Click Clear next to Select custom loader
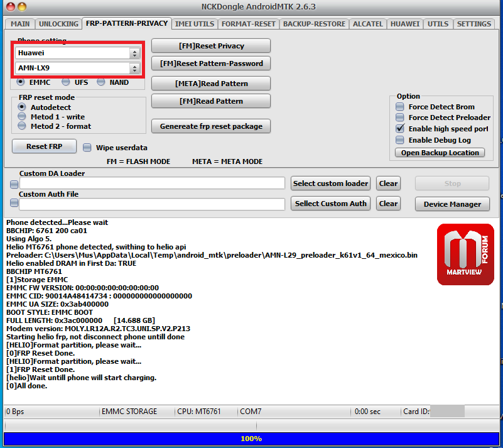Viewport: 503px width, 448px height. pyautogui.click(x=388, y=183)
